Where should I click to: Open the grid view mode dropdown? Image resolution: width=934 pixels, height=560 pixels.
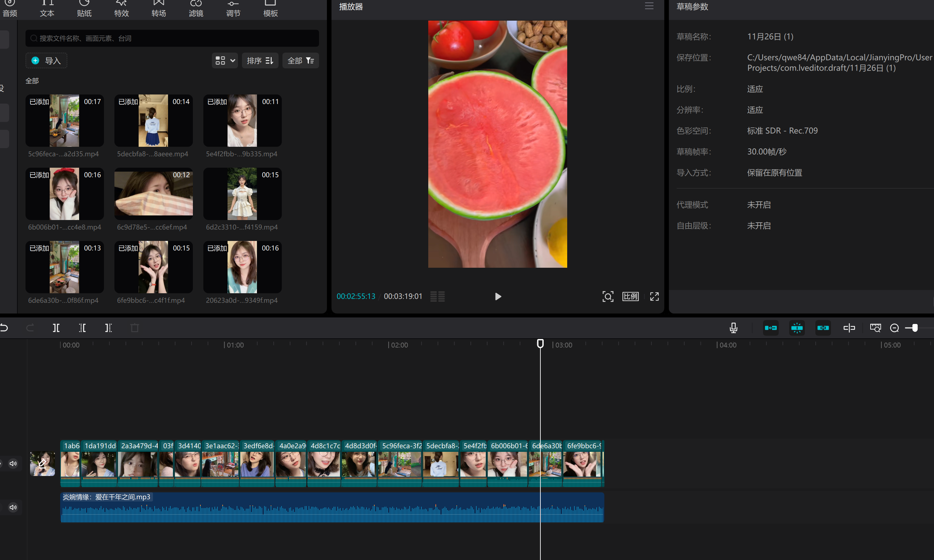pyautogui.click(x=225, y=61)
